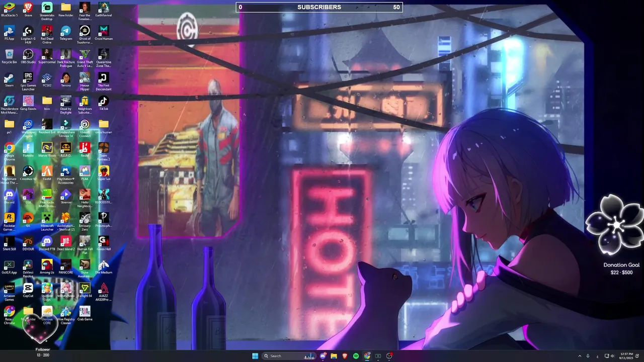Select the EarthRevival desktop icon

coord(104,7)
